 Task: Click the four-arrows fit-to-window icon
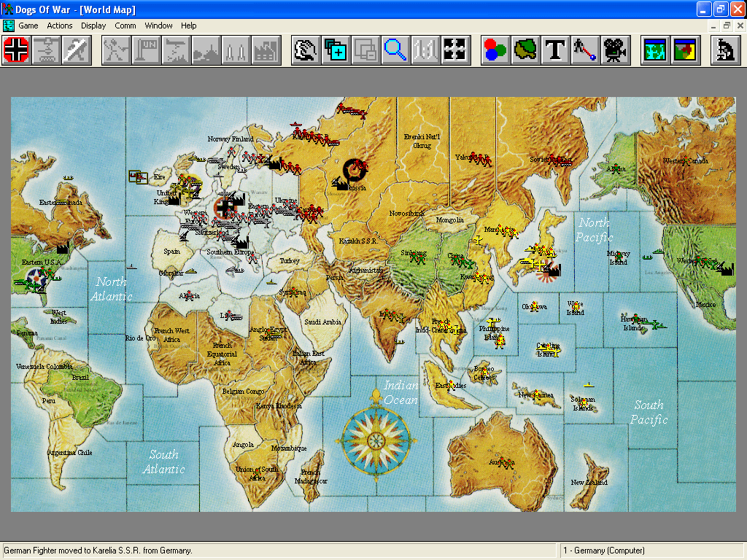(455, 50)
